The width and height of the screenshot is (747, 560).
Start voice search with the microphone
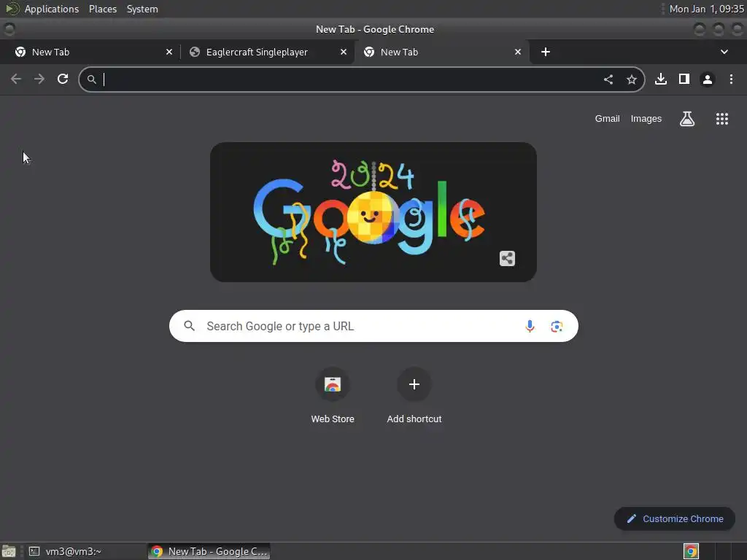[x=530, y=326]
